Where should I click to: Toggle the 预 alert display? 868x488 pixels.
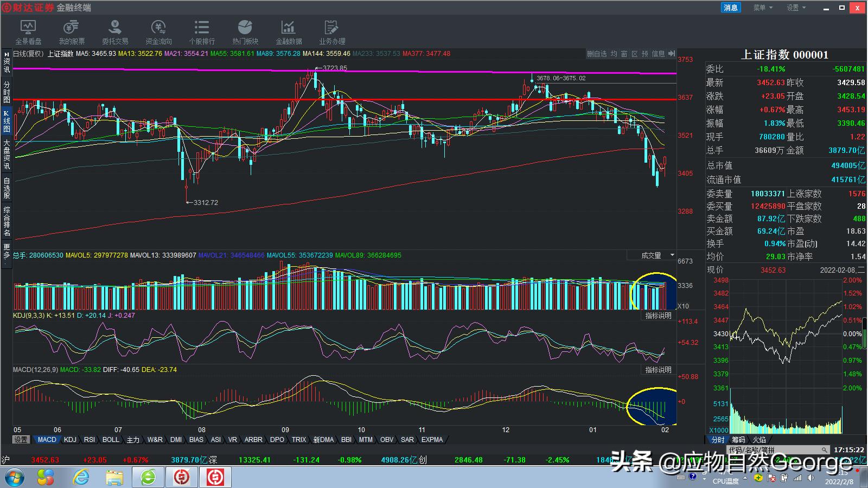pyautogui.click(x=644, y=54)
